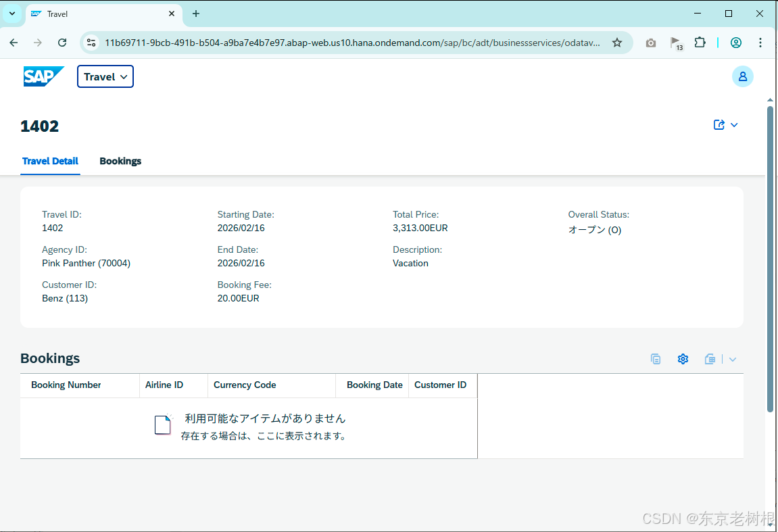778x532 pixels.
Task: Click the copy icon in Bookings toolbar
Action: pos(656,359)
